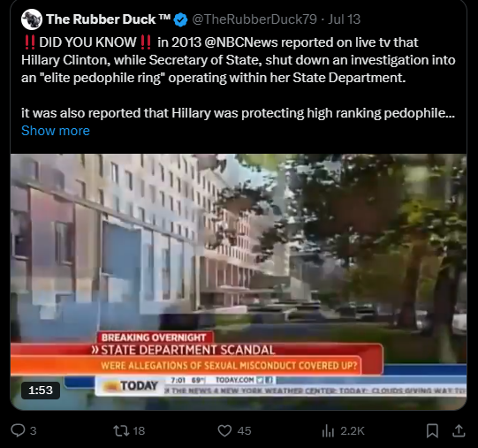Click The Rubber Duck display name
Screen dimensions: 478x448
click(x=108, y=19)
